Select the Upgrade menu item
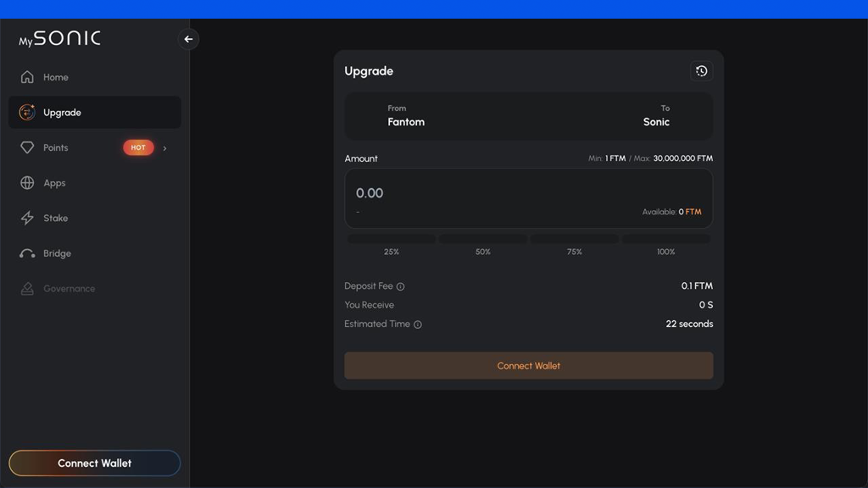Image resolution: width=868 pixels, height=488 pixels. click(95, 113)
